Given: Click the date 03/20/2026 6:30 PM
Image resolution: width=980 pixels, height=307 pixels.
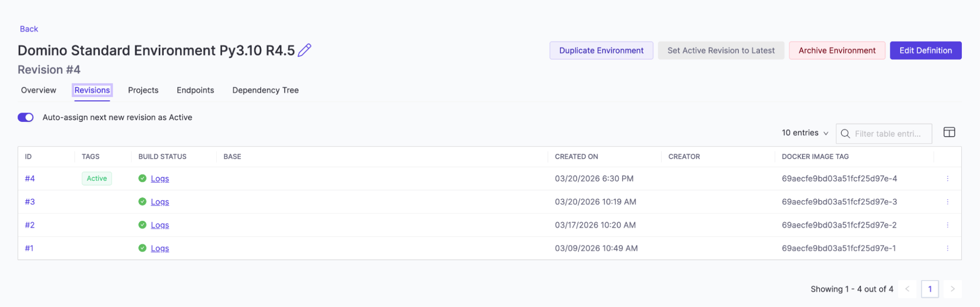Looking at the screenshot, I should click(x=594, y=179).
